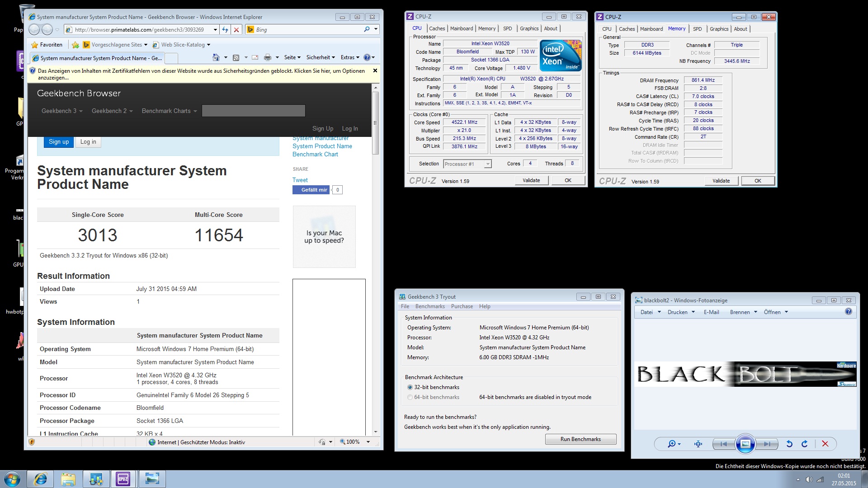Show hidden system tray icons
868x488 pixels.
(x=798, y=479)
